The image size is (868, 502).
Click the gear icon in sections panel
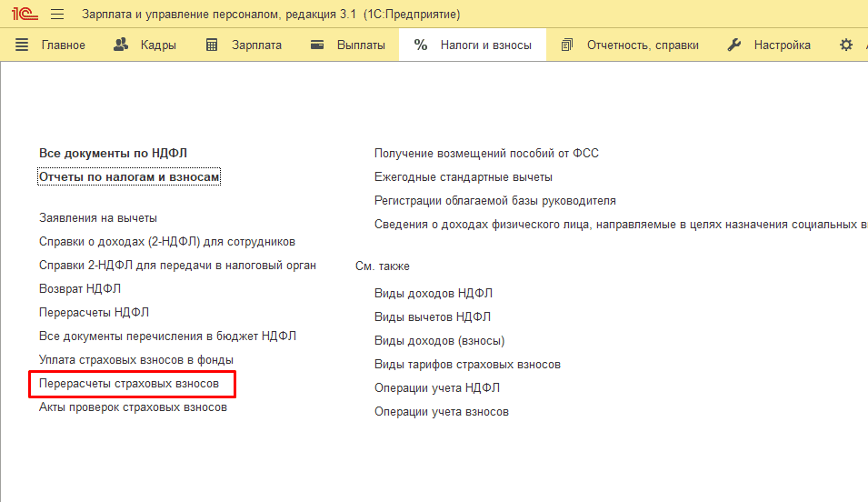coord(846,45)
